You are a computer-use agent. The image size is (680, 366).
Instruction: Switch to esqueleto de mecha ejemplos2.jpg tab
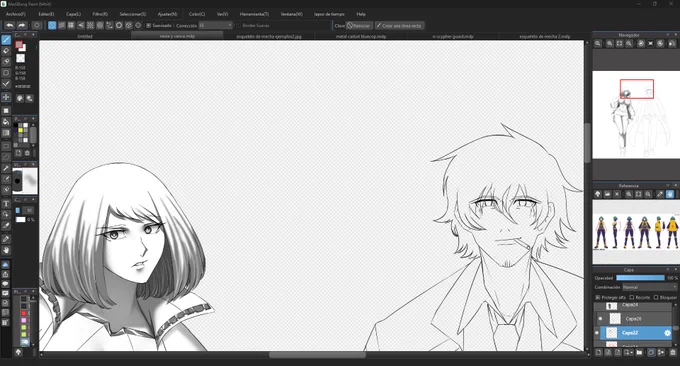pyautogui.click(x=269, y=36)
